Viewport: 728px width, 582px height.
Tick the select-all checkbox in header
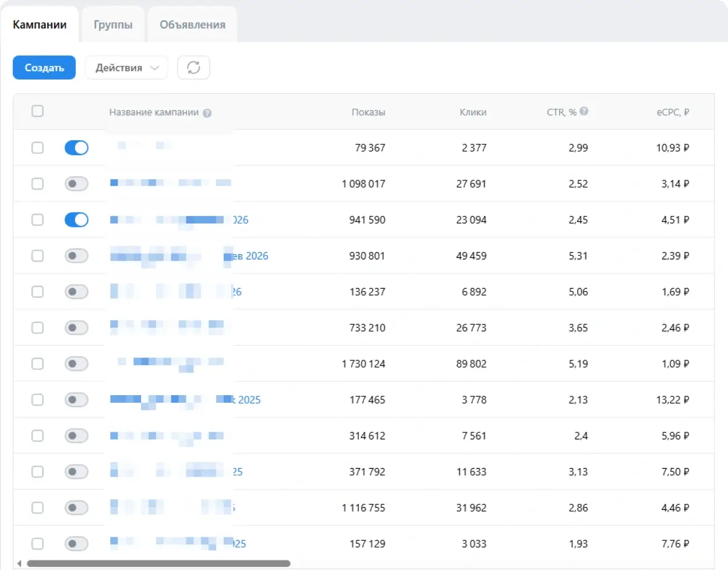[x=37, y=111]
